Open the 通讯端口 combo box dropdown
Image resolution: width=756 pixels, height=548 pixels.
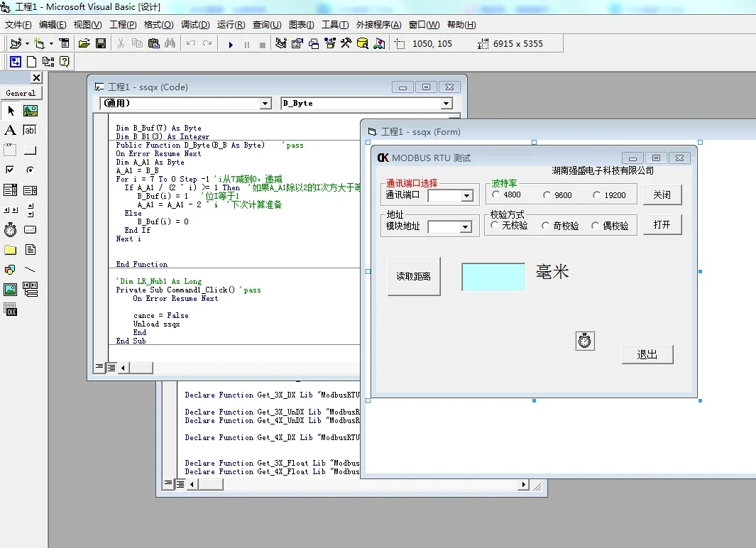pos(466,196)
